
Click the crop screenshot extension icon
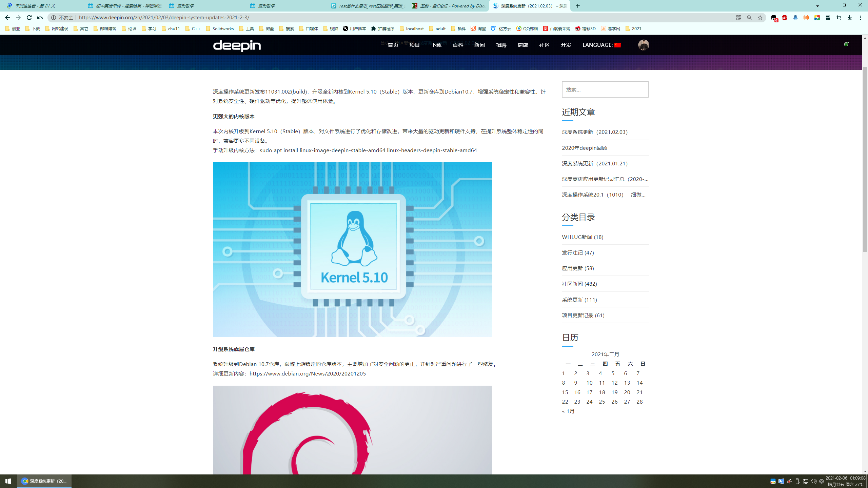[839, 18]
